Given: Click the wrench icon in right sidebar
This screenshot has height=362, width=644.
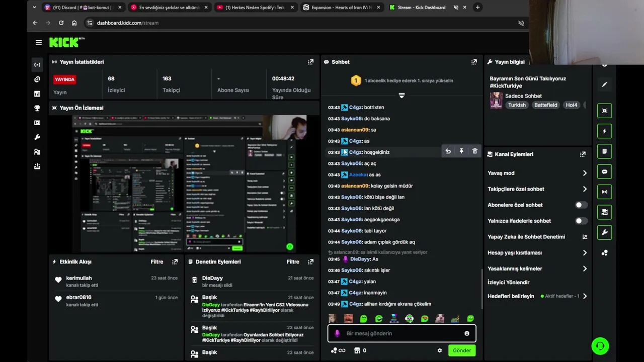Looking at the screenshot, I should click(604, 232).
